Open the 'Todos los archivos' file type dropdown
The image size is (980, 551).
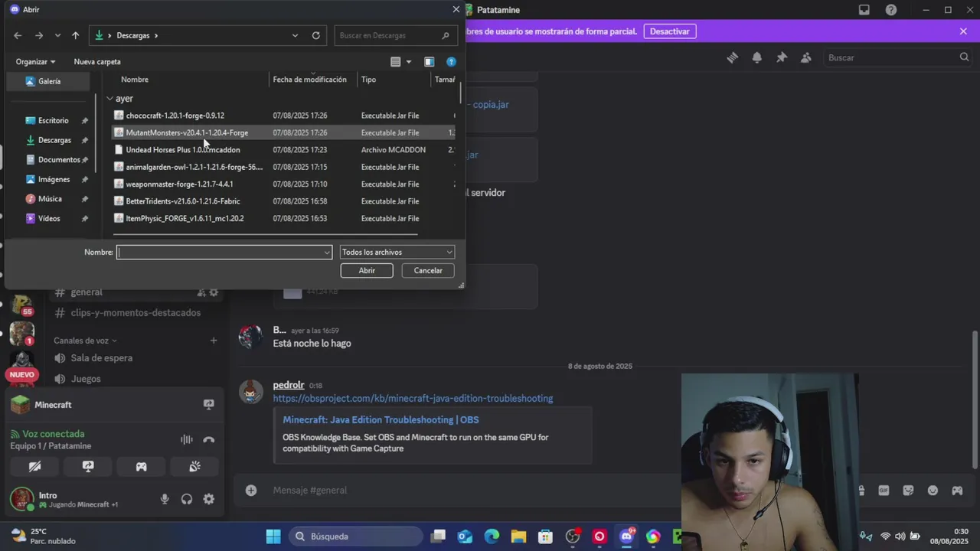[x=397, y=252]
